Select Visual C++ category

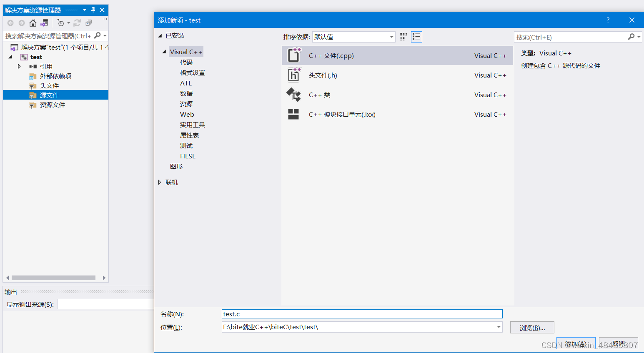[x=186, y=52]
